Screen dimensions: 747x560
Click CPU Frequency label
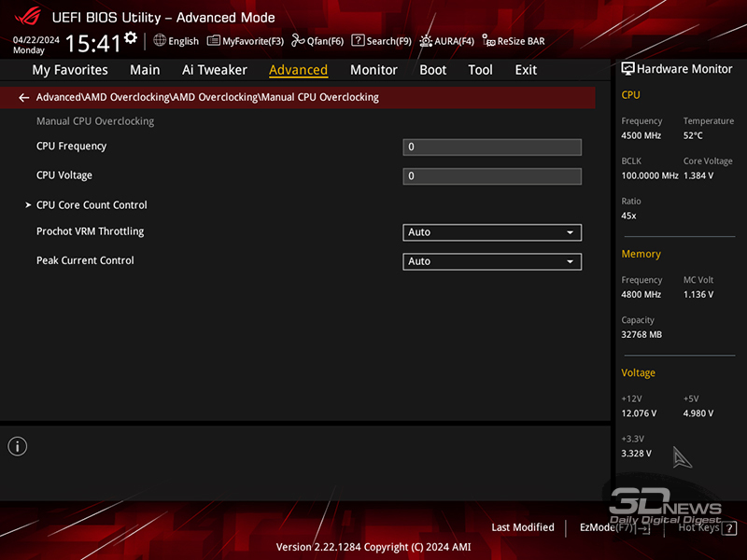click(x=72, y=147)
